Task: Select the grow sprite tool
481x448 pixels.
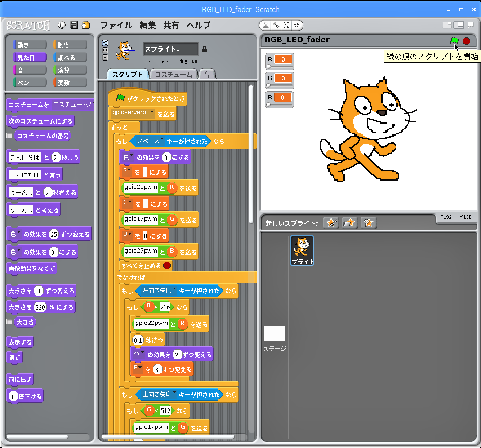Action: [x=286, y=25]
